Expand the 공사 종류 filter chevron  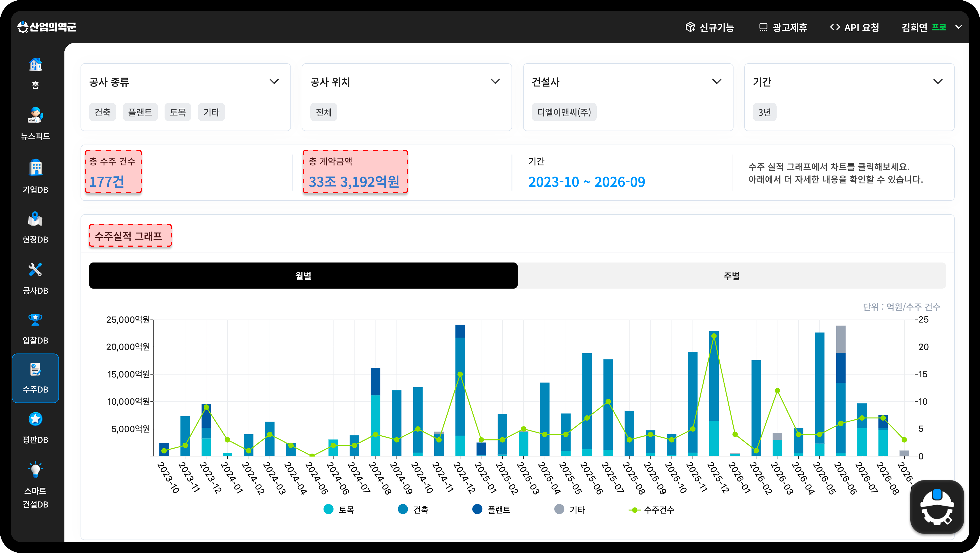pos(274,81)
